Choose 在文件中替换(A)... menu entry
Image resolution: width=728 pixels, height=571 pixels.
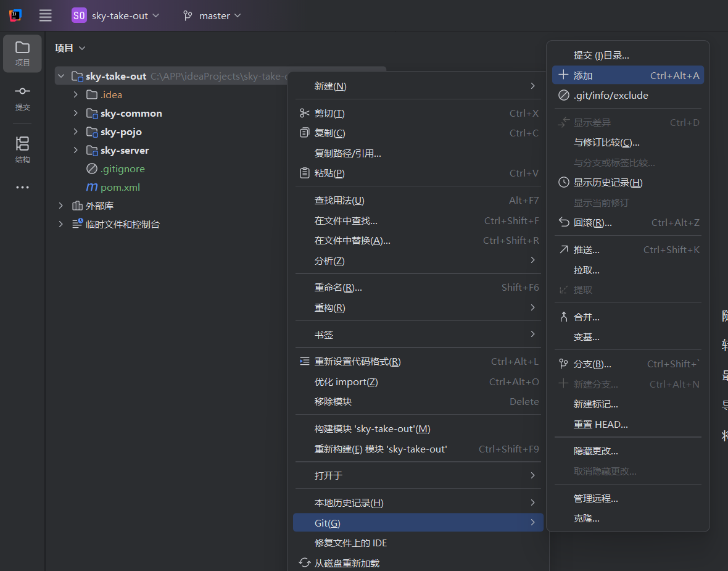(418, 241)
